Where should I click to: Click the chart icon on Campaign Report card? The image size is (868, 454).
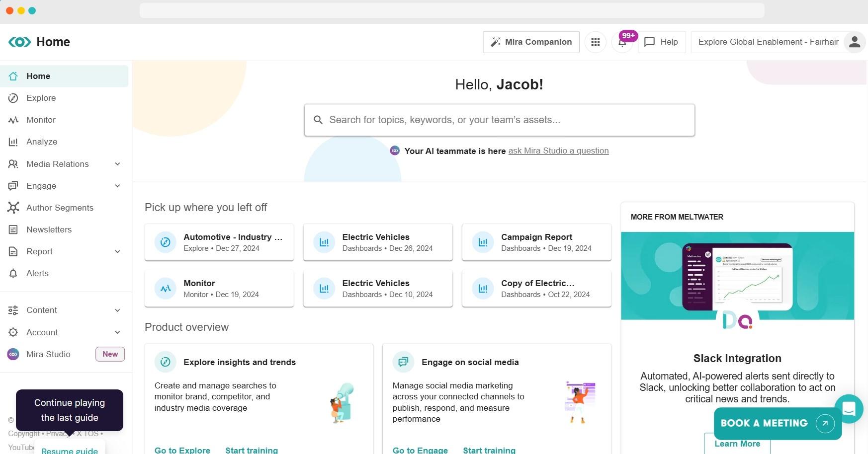coord(483,242)
